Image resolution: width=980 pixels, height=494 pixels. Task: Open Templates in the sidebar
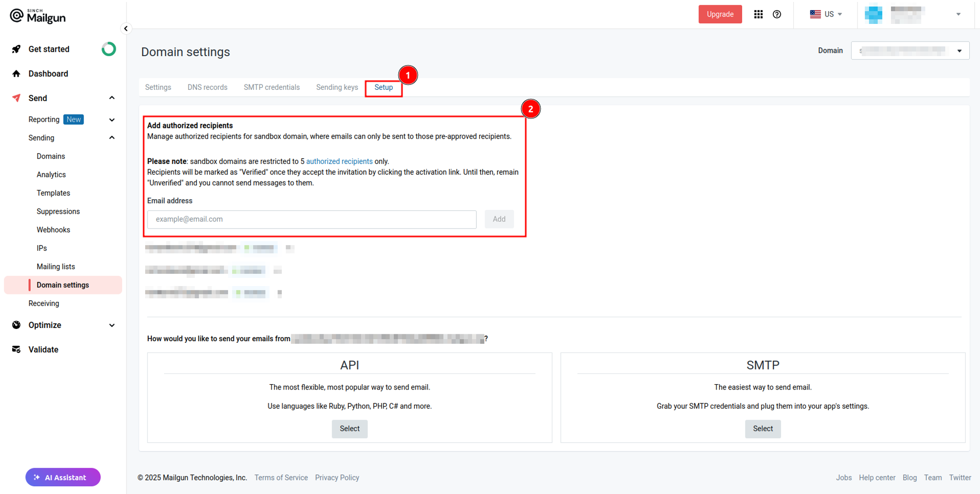point(53,193)
